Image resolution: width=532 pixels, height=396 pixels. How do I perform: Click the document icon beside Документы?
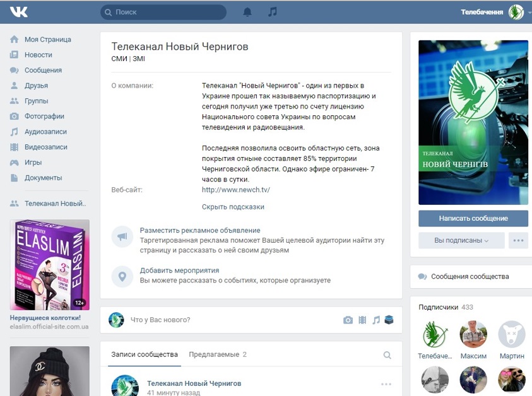point(15,178)
